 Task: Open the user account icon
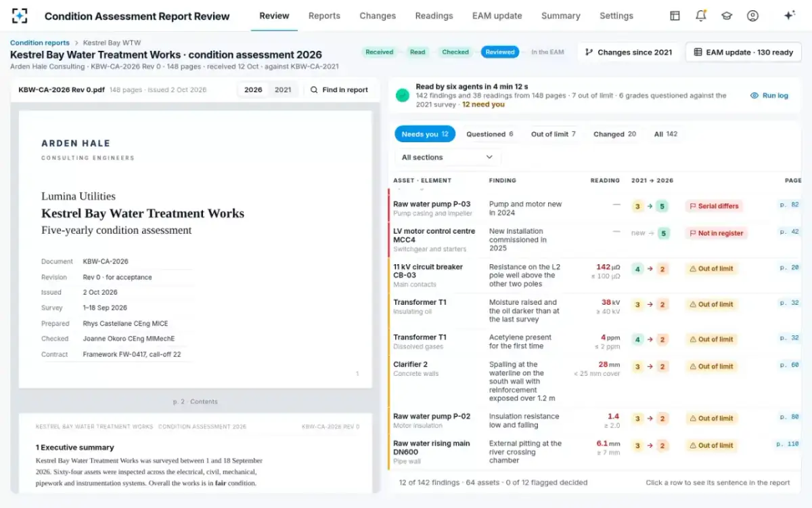(x=752, y=16)
